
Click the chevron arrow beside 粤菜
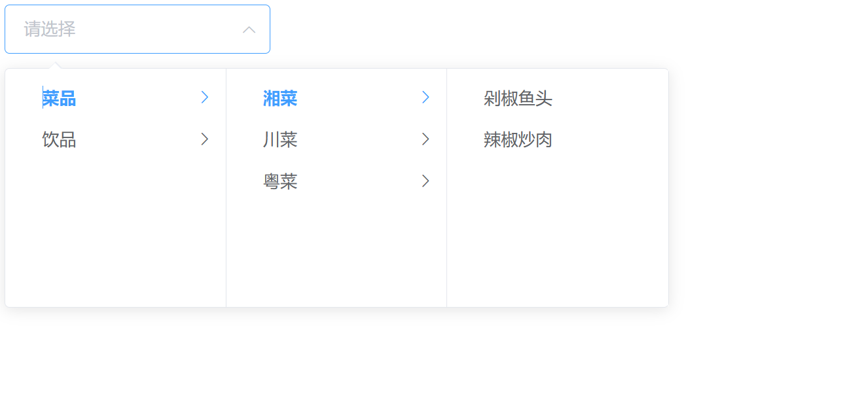(x=425, y=181)
